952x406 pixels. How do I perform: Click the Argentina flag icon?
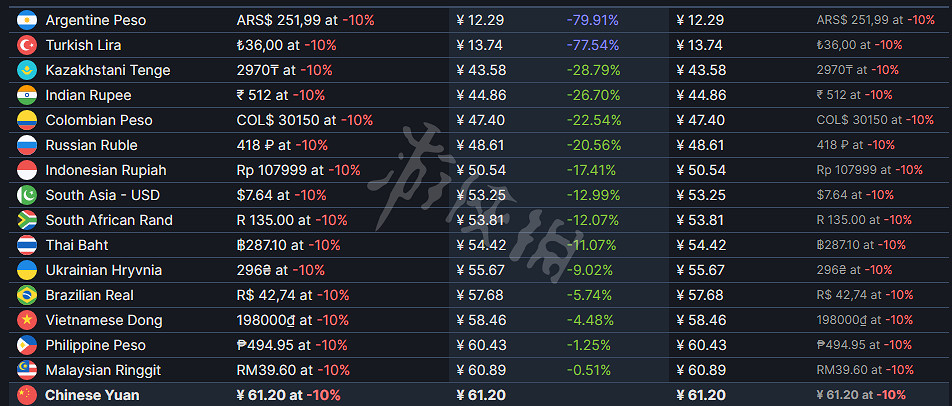[x=27, y=20]
